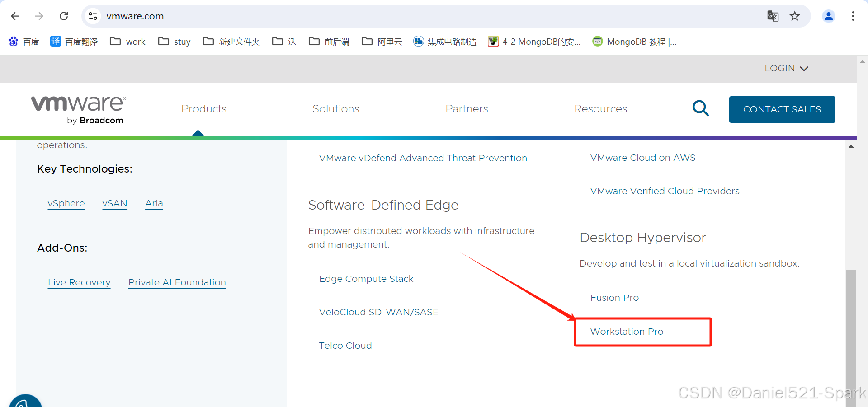Open the Partners menu
The width and height of the screenshot is (868, 407).
point(467,109)
